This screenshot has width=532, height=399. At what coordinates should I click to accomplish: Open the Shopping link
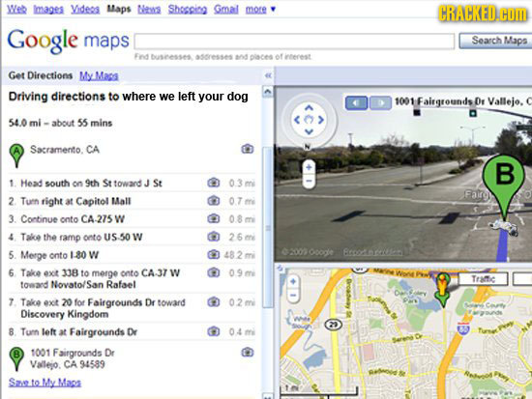pyautogui.click(x=188, y=9)
